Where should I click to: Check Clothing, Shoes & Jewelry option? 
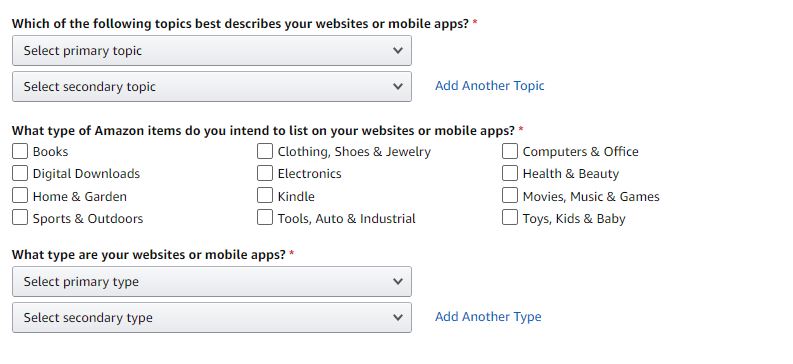point(265,151)
